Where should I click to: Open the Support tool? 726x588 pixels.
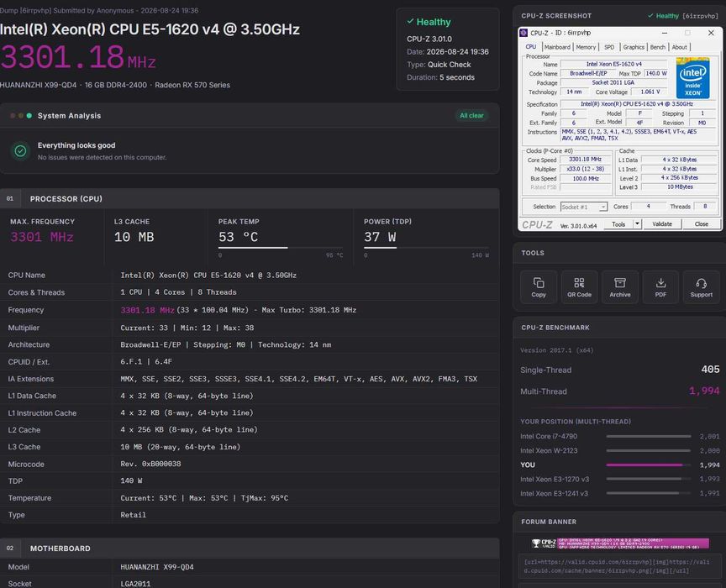(x=702, y=287)
